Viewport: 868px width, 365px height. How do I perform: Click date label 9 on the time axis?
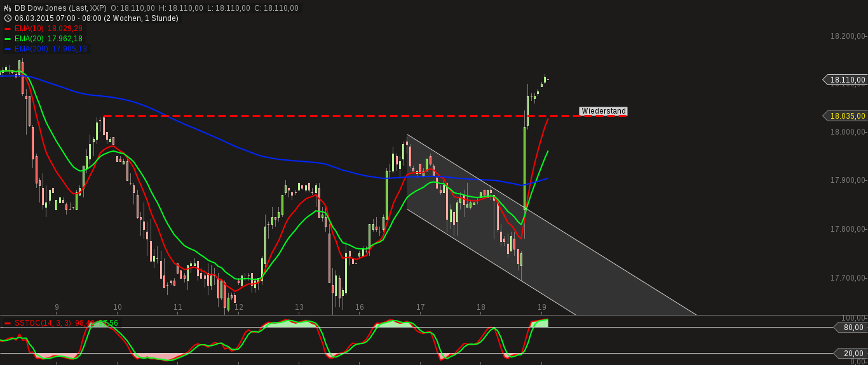pos(57,307)
